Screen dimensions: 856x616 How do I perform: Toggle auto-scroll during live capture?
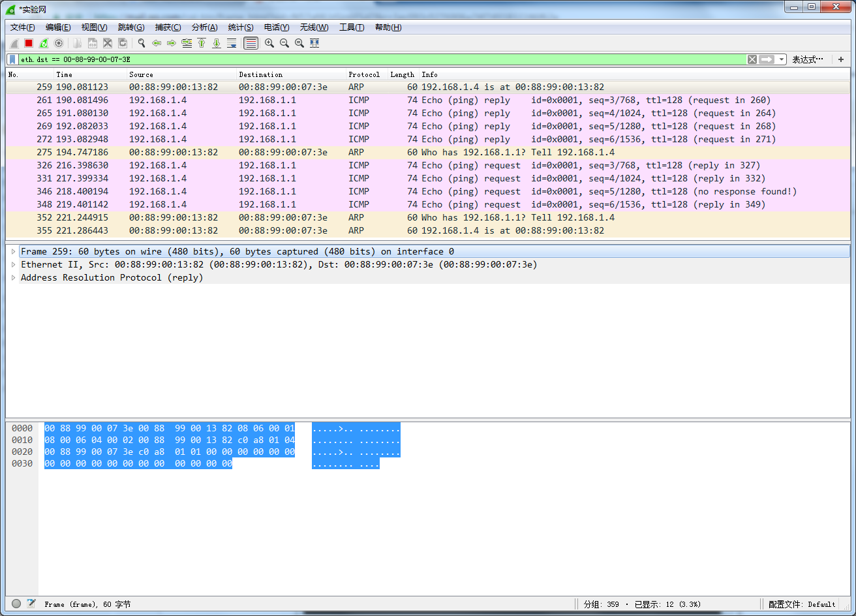232,43
